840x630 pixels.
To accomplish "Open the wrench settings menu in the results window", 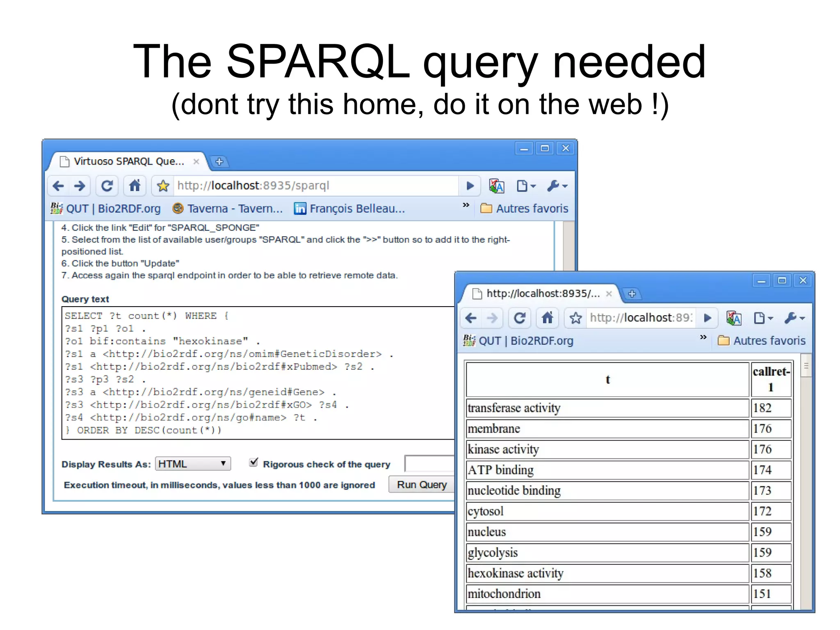I will pos(794,318).
